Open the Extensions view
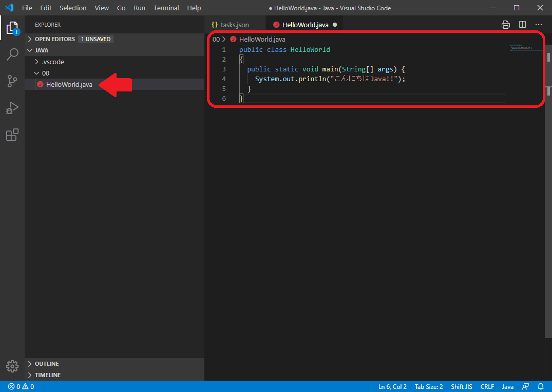Image resolution: width=552 pixels, height=392 pixels. point(12,135)
